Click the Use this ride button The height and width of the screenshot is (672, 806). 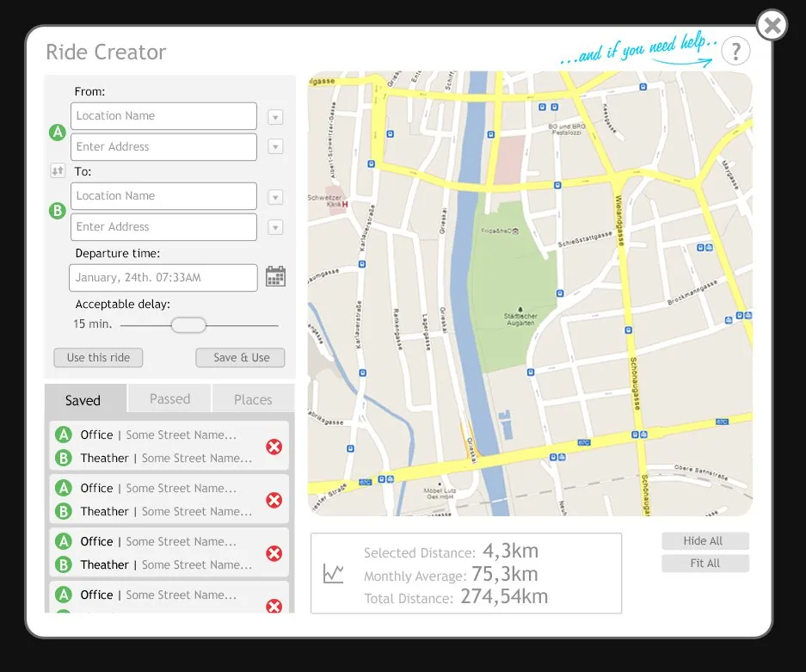pos(98,357)
